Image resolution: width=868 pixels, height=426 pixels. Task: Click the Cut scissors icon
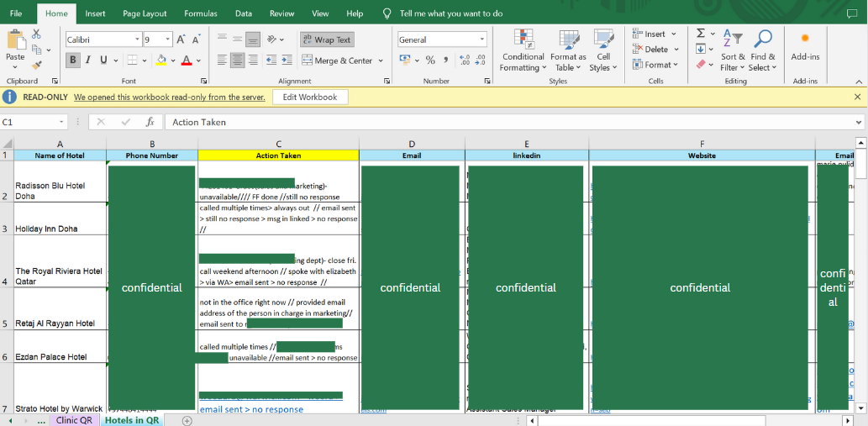coord(36,34)
